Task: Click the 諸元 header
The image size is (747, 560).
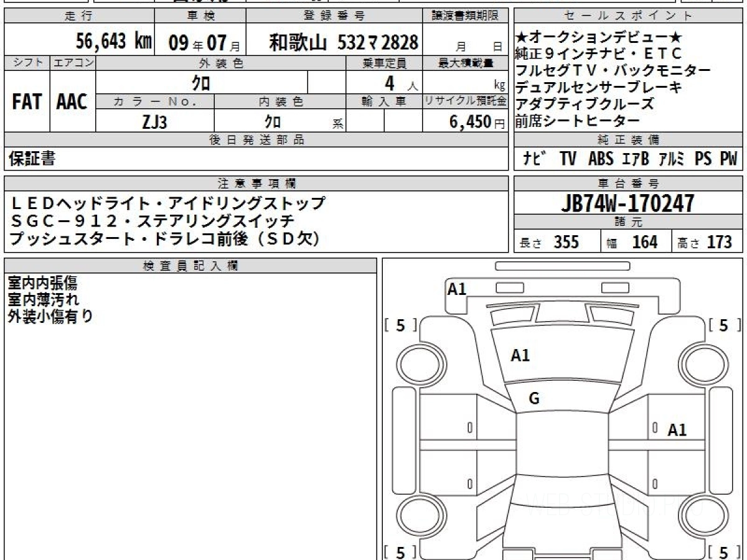Action: click(628, 222)
